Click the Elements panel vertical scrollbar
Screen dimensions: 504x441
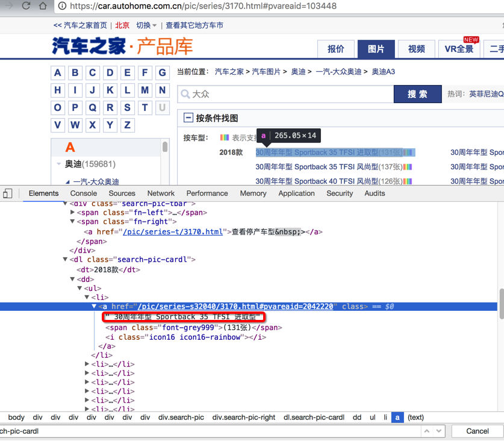click(501, 305)
